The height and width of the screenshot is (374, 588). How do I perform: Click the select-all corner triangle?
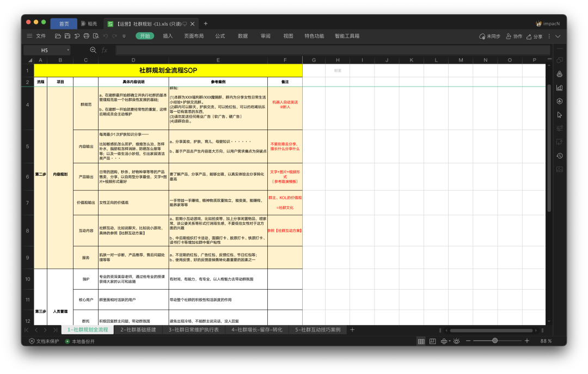pos(30,60)
